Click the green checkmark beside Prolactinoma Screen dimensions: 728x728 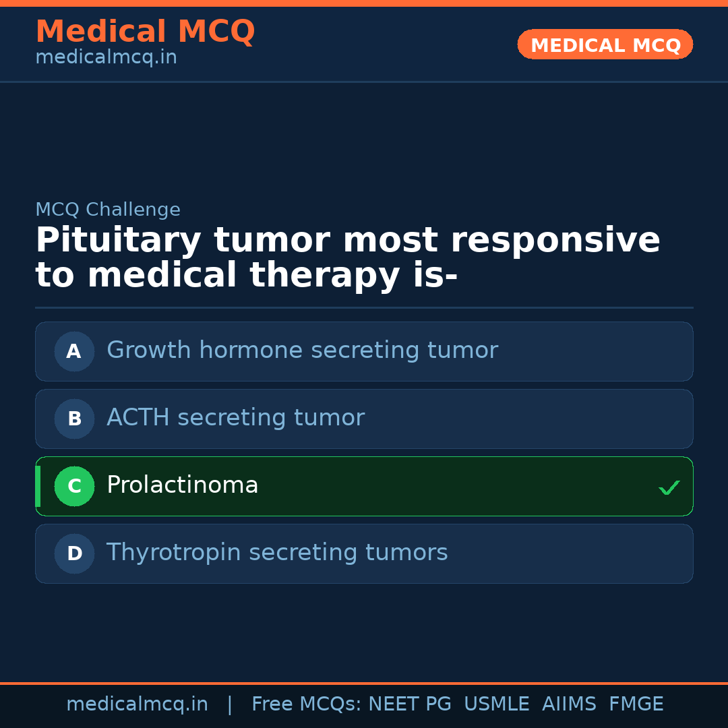click(x=669, y=487)
